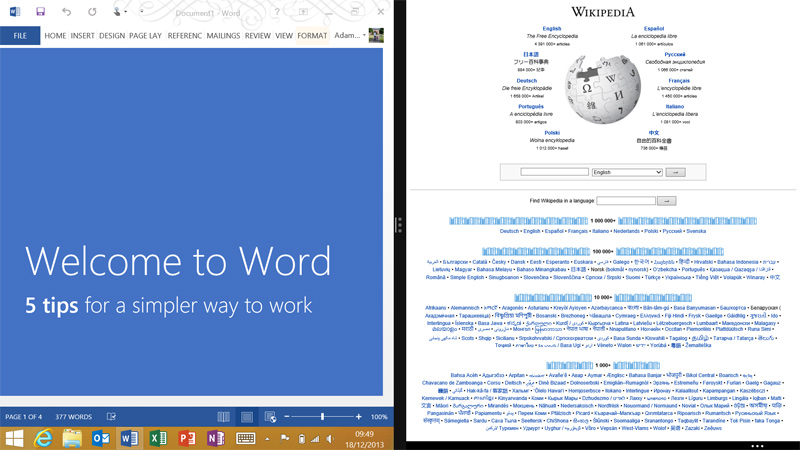Switch to the REVIEW ribbon tab

pos(258,36)
